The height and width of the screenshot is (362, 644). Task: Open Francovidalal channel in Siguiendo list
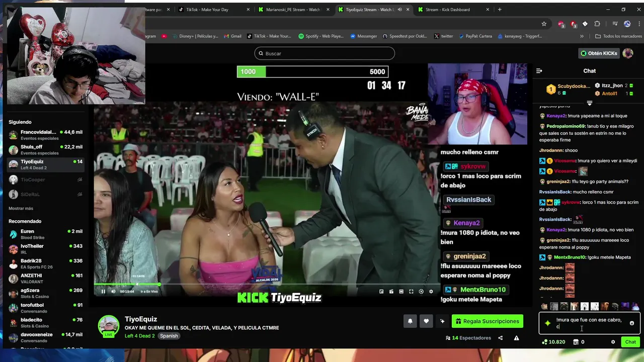pyautogui.click(x=45, y=135)
